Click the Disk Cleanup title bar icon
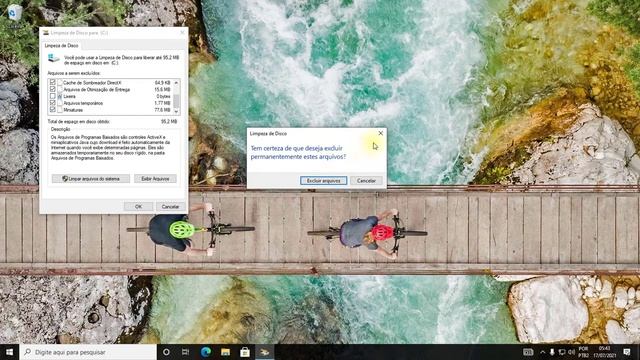640x360 pixels. pos(46,33)
